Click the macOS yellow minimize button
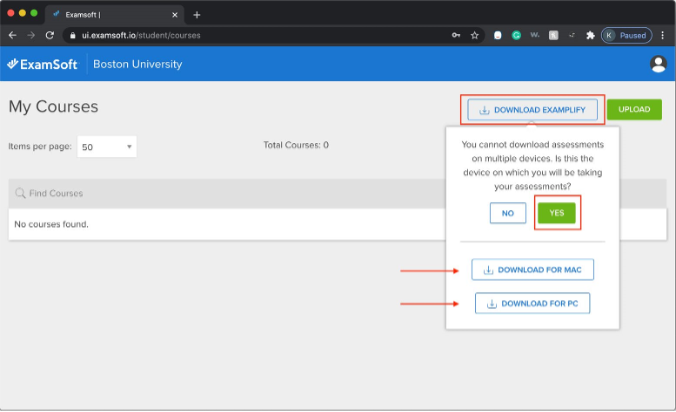Image resolution: width=676 pixels, height=412 pixels. click(x=22, y=13)
